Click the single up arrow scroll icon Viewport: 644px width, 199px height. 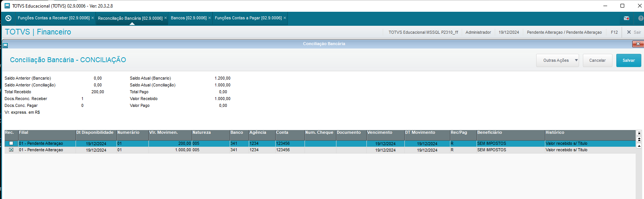click(639, 146)
